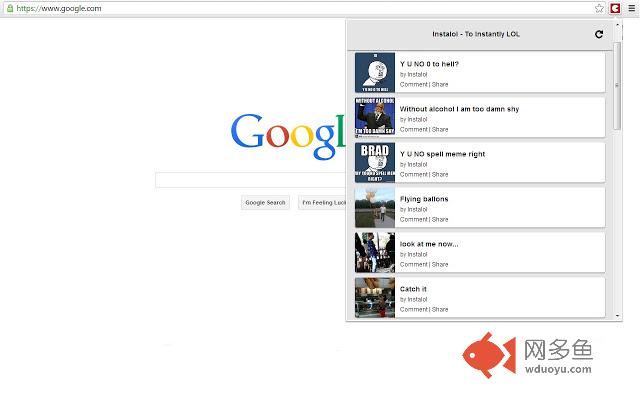Image resolution: width=640 pixels, height=400 pixels.
Task: Click the popup vertical scrollbar thumb
Action: click(x=617, y=86)
